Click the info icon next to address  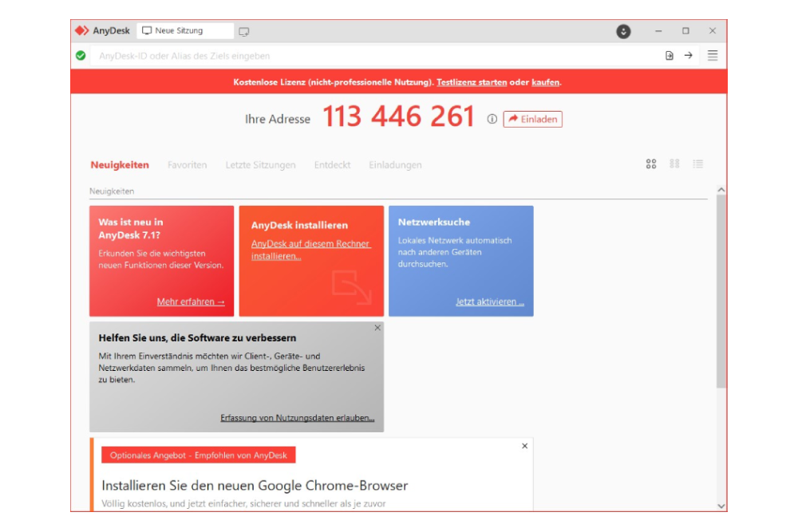[x=492, y=119]
